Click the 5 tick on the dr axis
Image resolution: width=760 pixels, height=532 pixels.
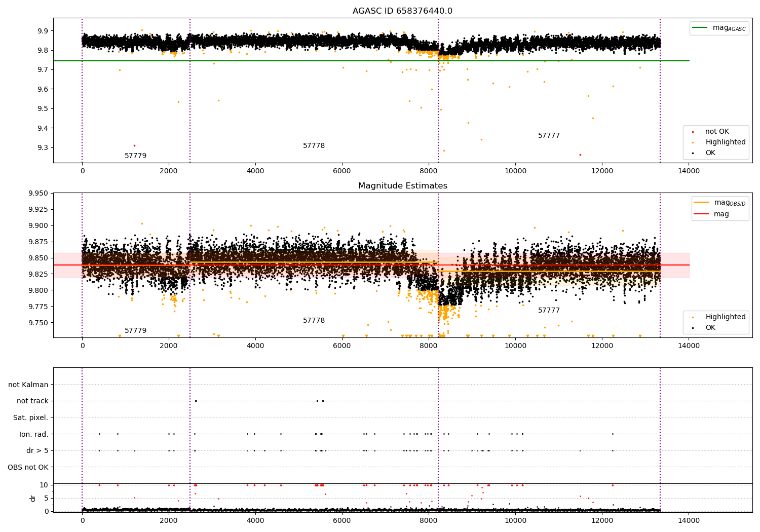(47, 499)
